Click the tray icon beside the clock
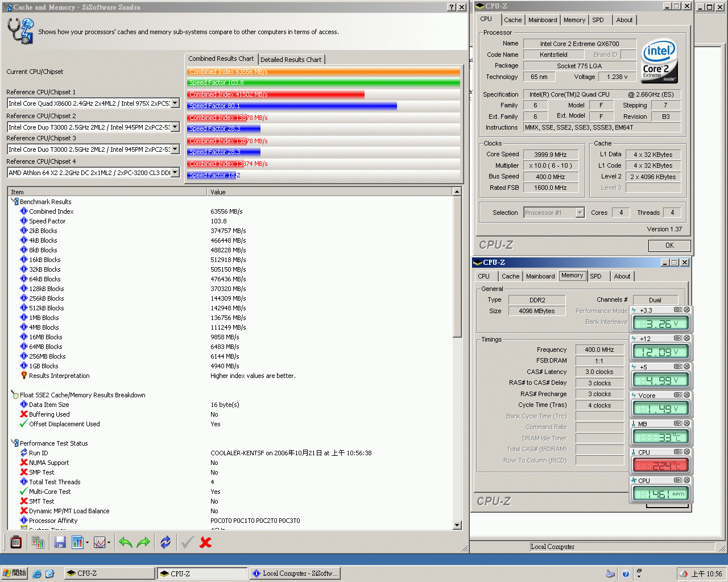This screenshot has height=582, width=728. [x=683, y=573]
